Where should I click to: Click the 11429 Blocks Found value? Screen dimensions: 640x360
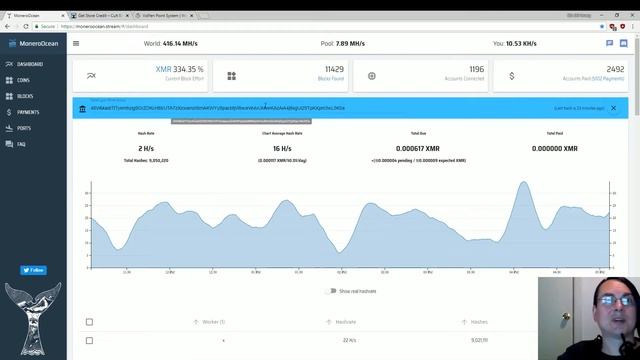pos(334,69)
